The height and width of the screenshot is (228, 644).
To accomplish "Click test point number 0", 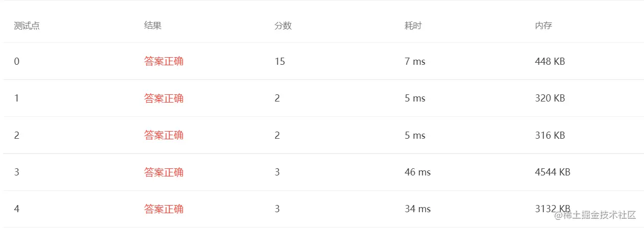I will point(17,62).
